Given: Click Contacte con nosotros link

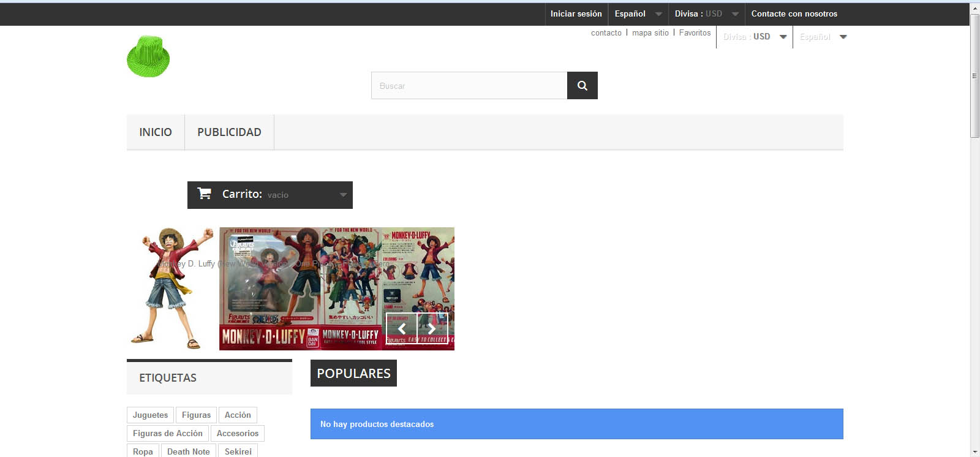Looking at the screenshot, I should click(794, 13).
